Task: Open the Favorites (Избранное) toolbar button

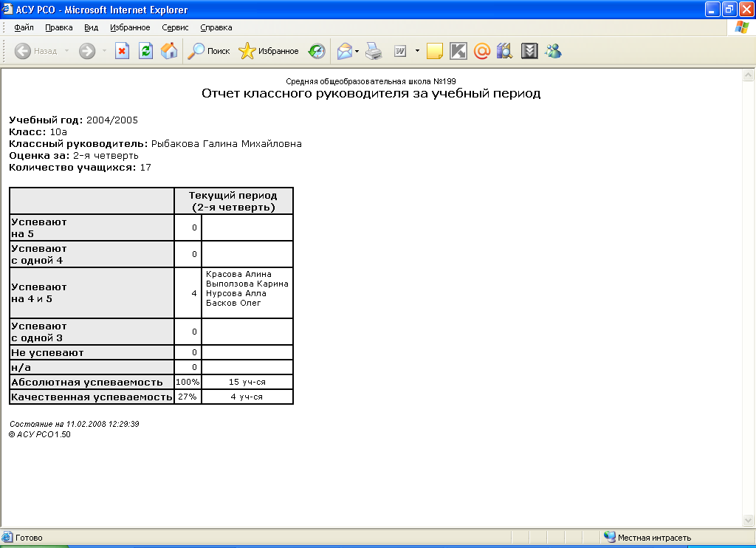Action: tap(269, 51)
